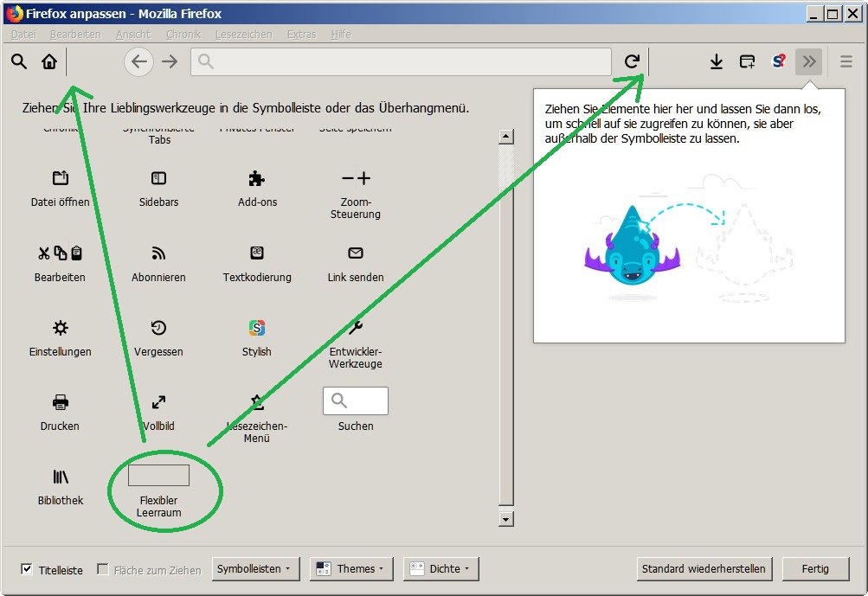Select the Entwickler-Werkzeuge wrench icon
The height and width of the screenshot is (596, 868).
356,328
